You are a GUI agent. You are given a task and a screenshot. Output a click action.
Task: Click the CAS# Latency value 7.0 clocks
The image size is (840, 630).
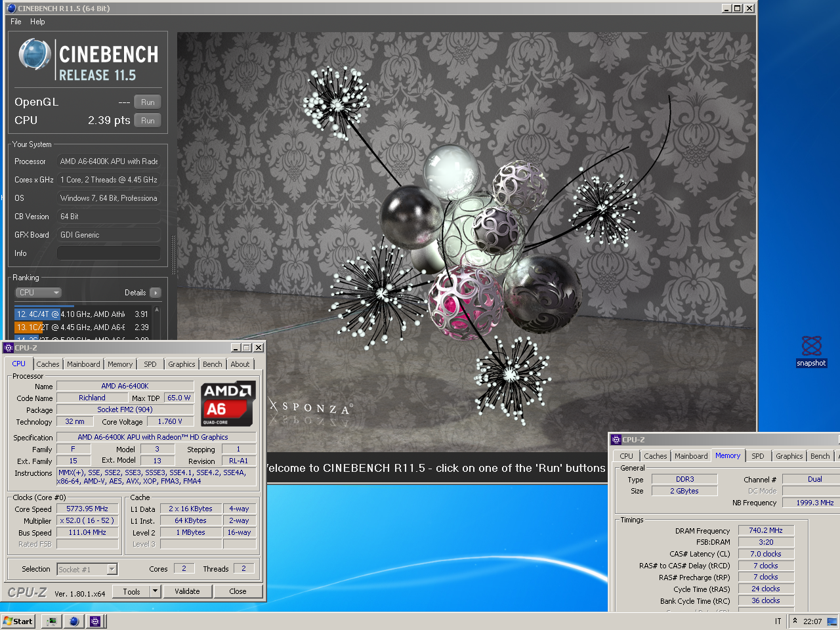coord(766,554)
